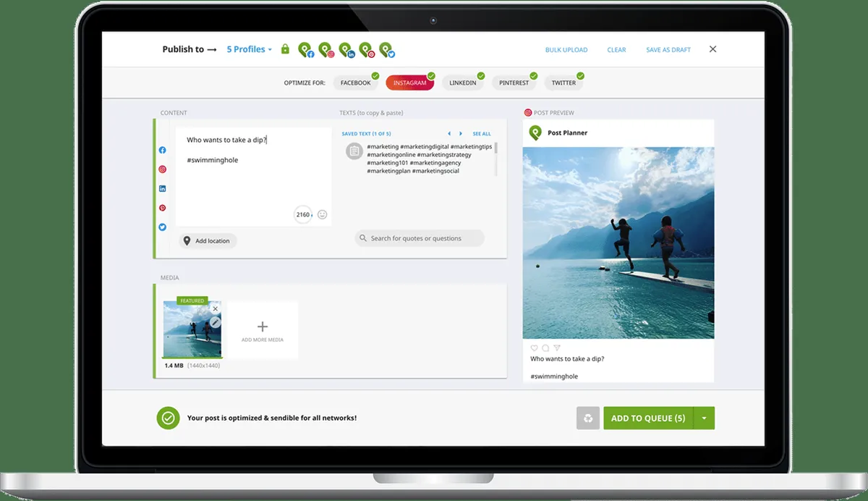The height and width of the screenshot is (501, 868).
Task: Click the swimming post preview image
Action: point(618,243)
